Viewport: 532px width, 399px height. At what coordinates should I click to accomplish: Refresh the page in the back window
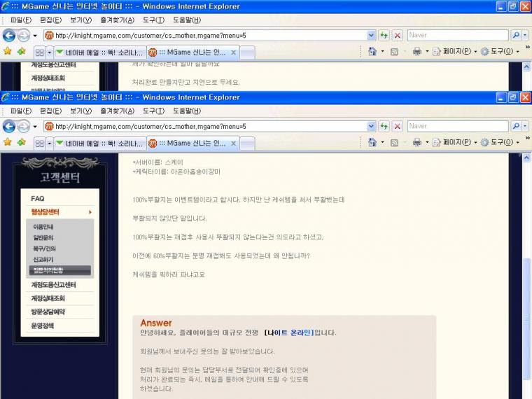coord(384,35)
